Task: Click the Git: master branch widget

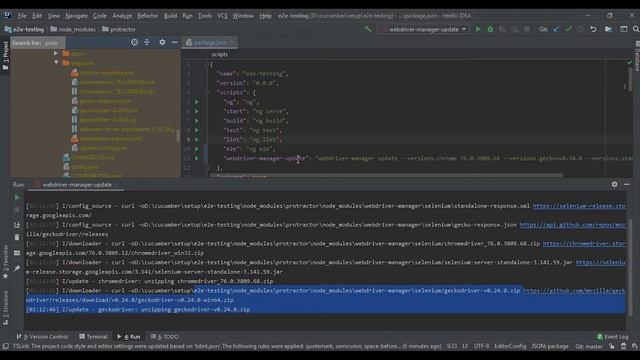Action: (x=589, y=346)
